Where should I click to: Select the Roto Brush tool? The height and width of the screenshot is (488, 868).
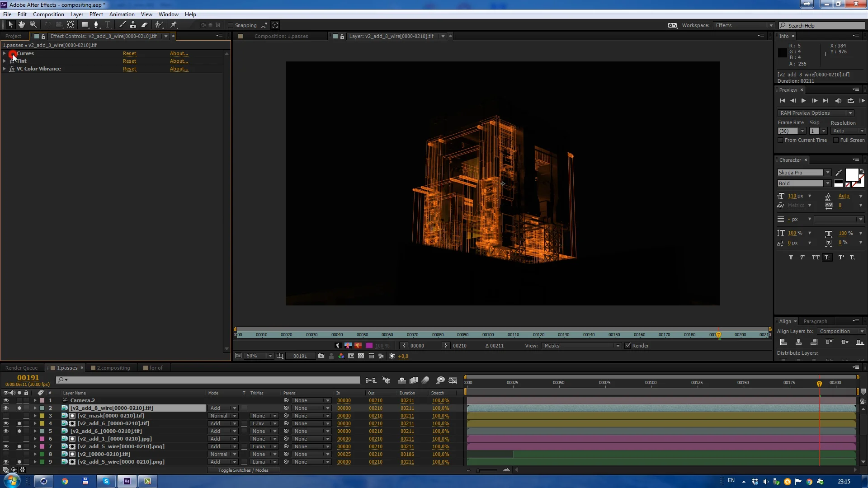(159, 25)
